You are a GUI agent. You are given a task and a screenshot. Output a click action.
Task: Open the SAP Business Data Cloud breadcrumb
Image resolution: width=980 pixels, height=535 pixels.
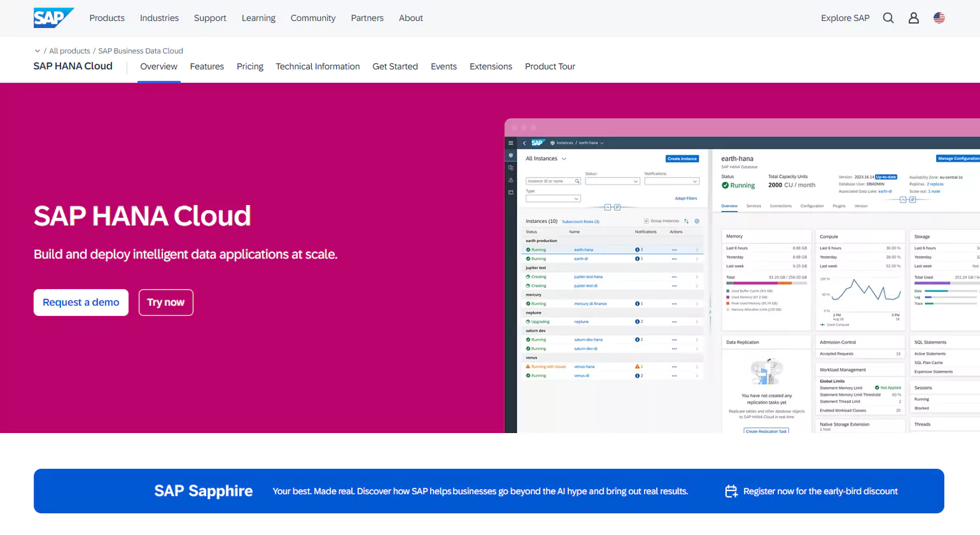(x=141, y=51)
